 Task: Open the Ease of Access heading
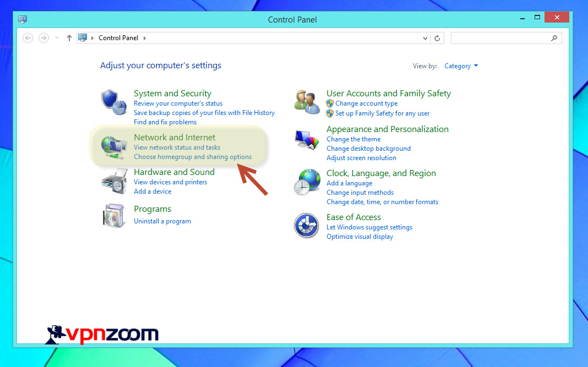pos(353,217)
